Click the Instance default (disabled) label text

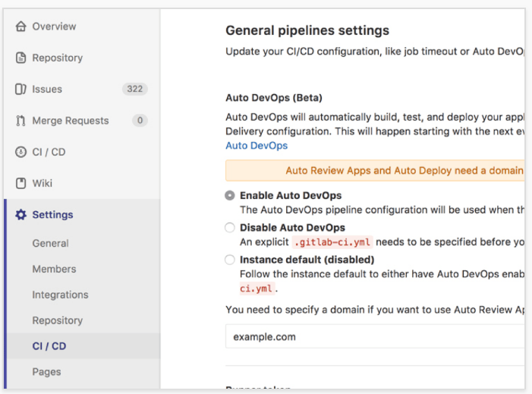pyautogui.click(x=307, y=260)
